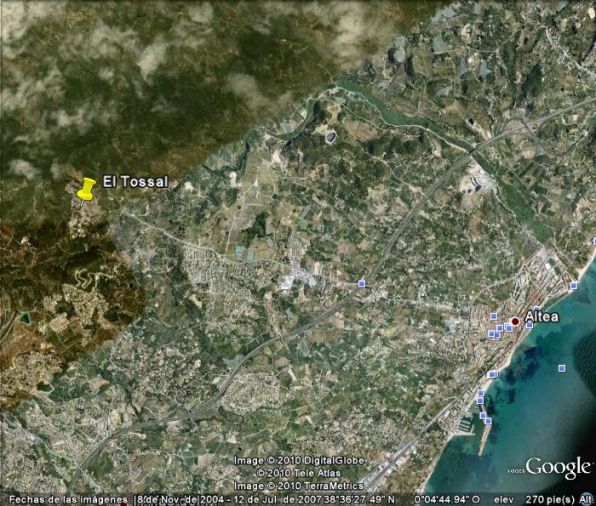596x506 pixels.
Task: Click the yellow El Tossal pushpin
Action: (86, 189)
